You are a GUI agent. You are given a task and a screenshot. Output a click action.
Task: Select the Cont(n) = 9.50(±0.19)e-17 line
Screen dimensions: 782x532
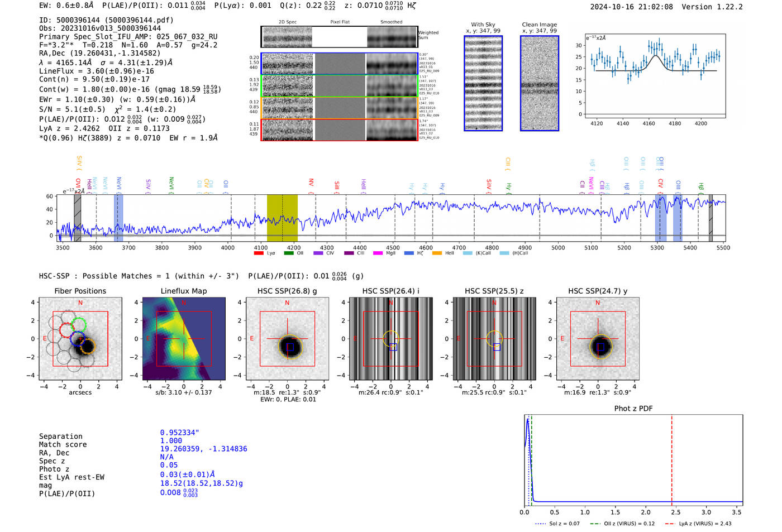[x=94, y=79]
